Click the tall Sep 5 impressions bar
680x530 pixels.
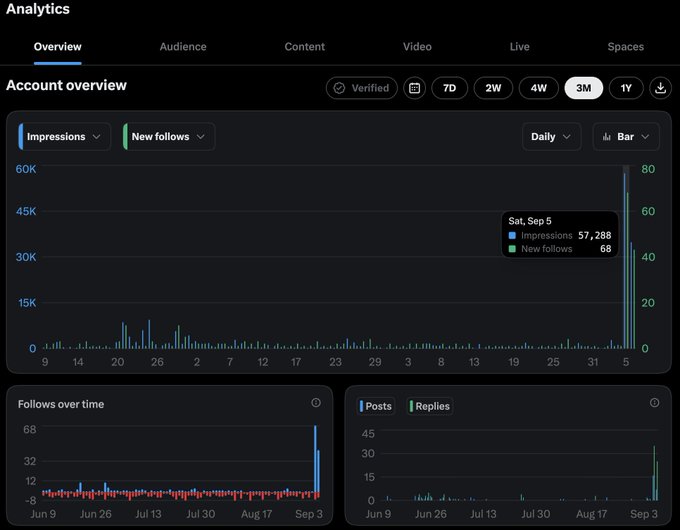pyautogui.click(x=625, y=260)
